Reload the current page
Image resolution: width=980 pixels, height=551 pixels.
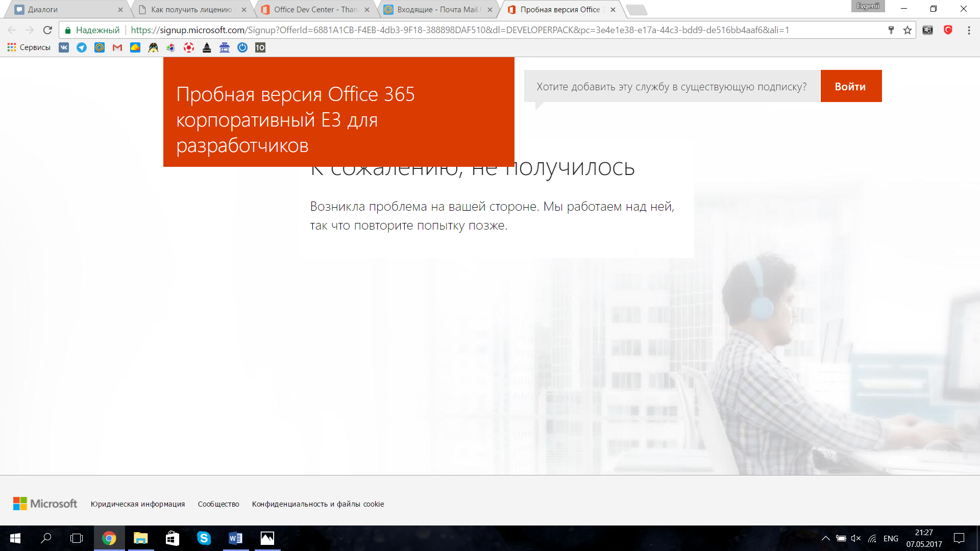[x=47, y=30]
